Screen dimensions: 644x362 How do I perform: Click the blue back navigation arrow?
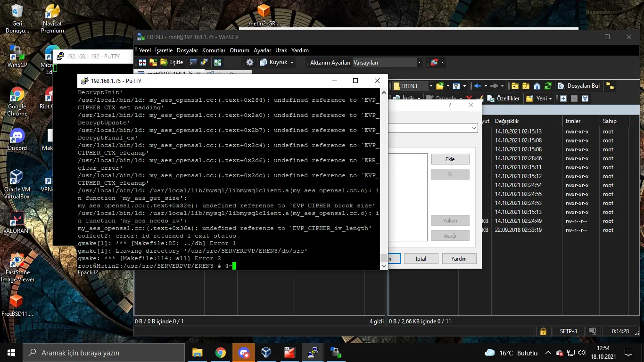click(477, 86)
